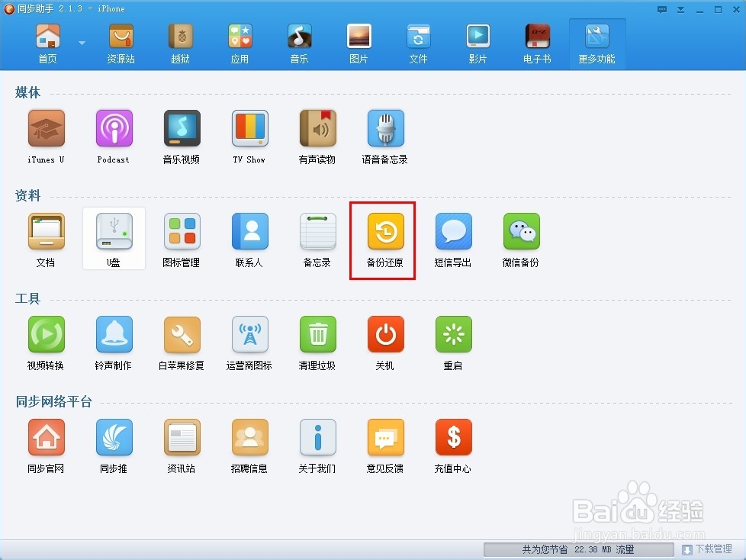
Task: Switch to the 文件 files tab
Action: (x=418, y=43)
